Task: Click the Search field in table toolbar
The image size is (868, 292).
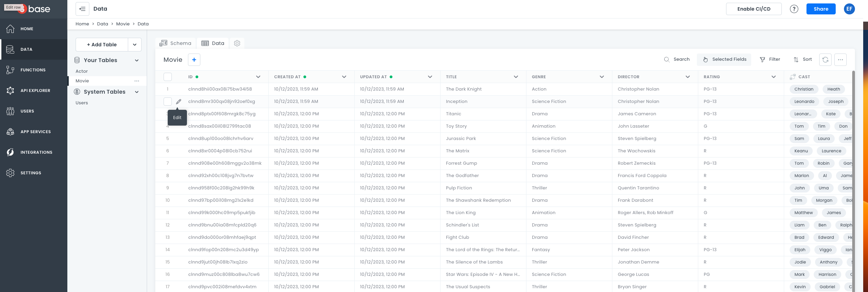Action: (x=677, y=59)
